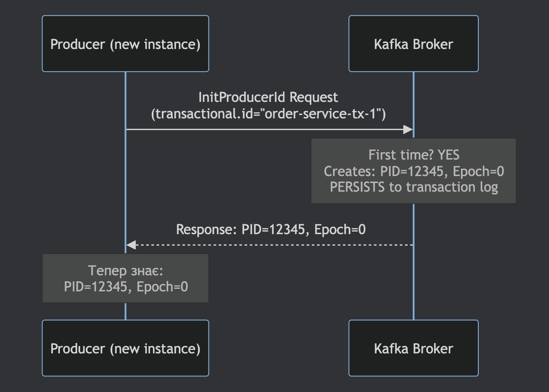This screenshot has width=549, height=392.
Task: Click the top Kafka Broker box
Action: coord(413,44)
